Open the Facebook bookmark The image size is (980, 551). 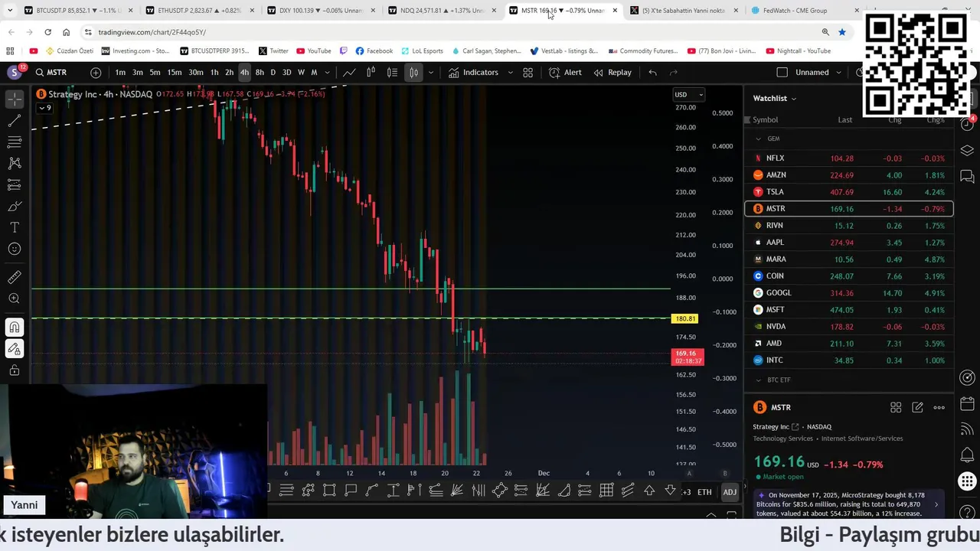tap(374, 51)
